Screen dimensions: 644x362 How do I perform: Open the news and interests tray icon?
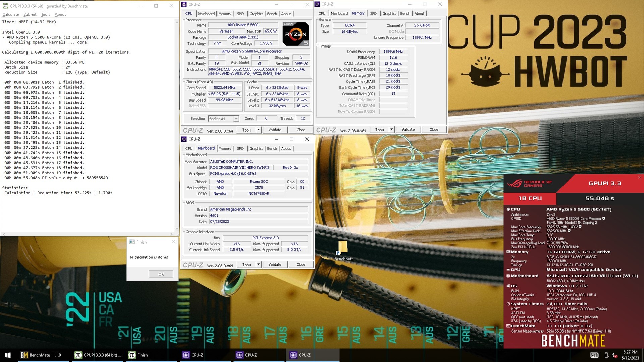click(x=594, y=355)
